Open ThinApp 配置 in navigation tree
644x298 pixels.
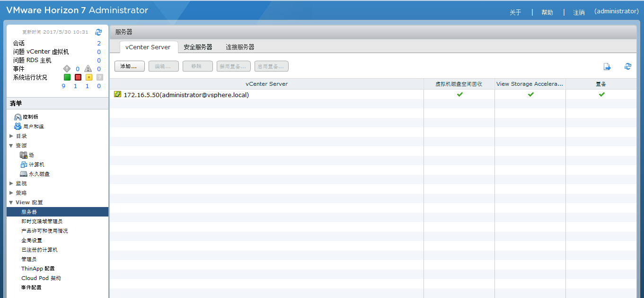tap(38, 269)
